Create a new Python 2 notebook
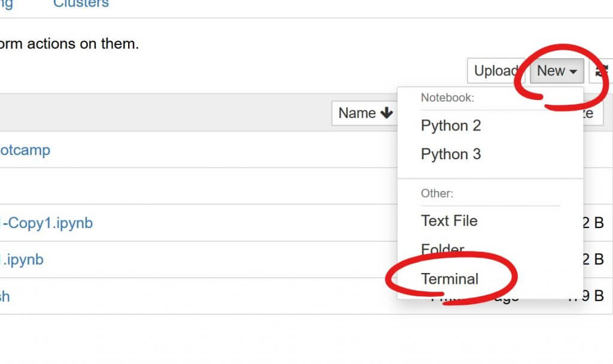Image resolution: width=613 pixels, height=364 pixels. coord(451,126)
